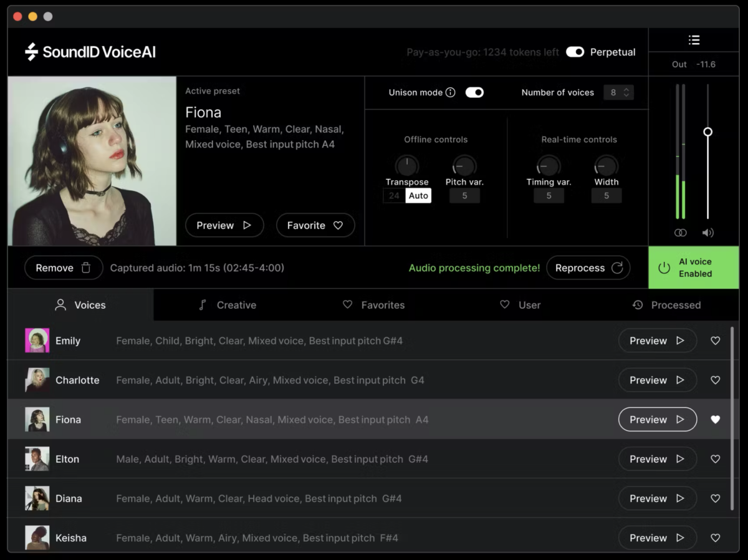Click 'Pay-as-you-go: 1234 tokens left' text
748x560 pixels.
482,52
